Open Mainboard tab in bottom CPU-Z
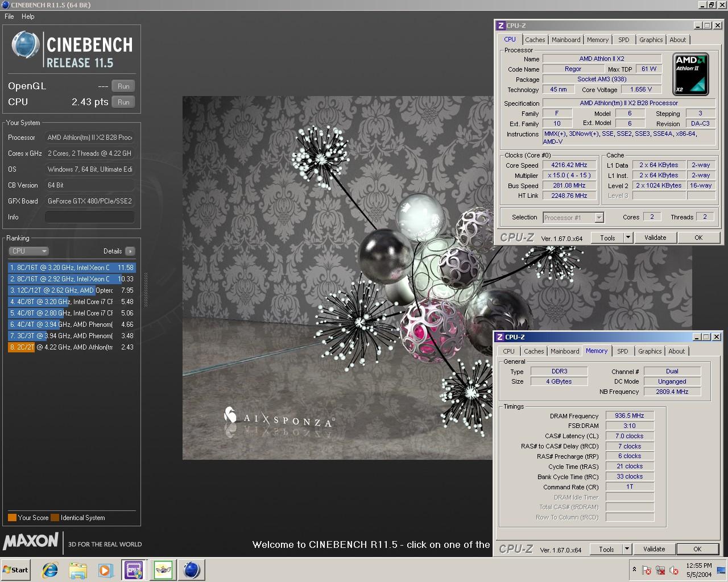The width and height of the screenshot is (728, 582). point(565,351)
